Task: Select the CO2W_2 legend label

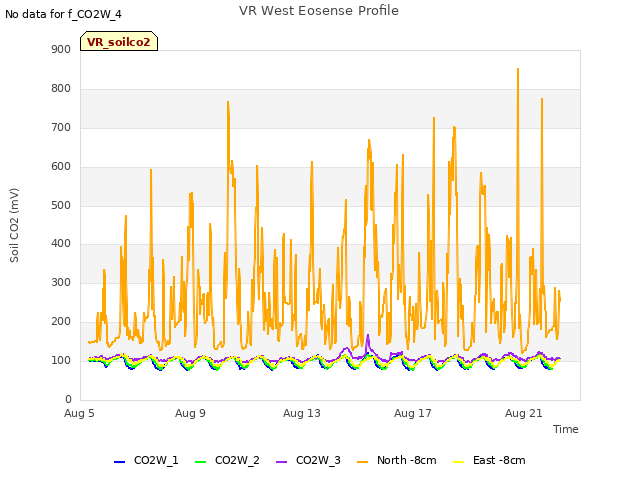Action: 237,460
